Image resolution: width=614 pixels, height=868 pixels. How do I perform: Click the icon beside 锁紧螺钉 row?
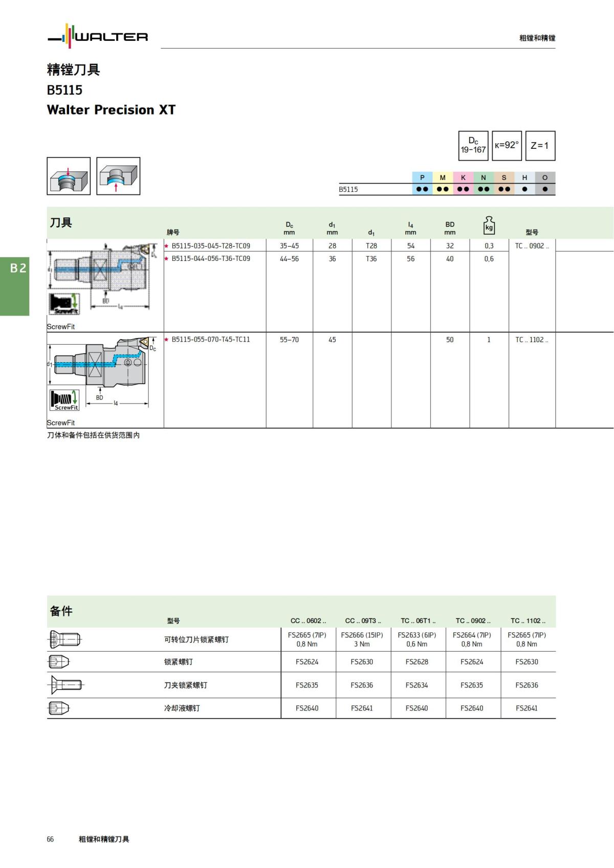pos(58,661)
